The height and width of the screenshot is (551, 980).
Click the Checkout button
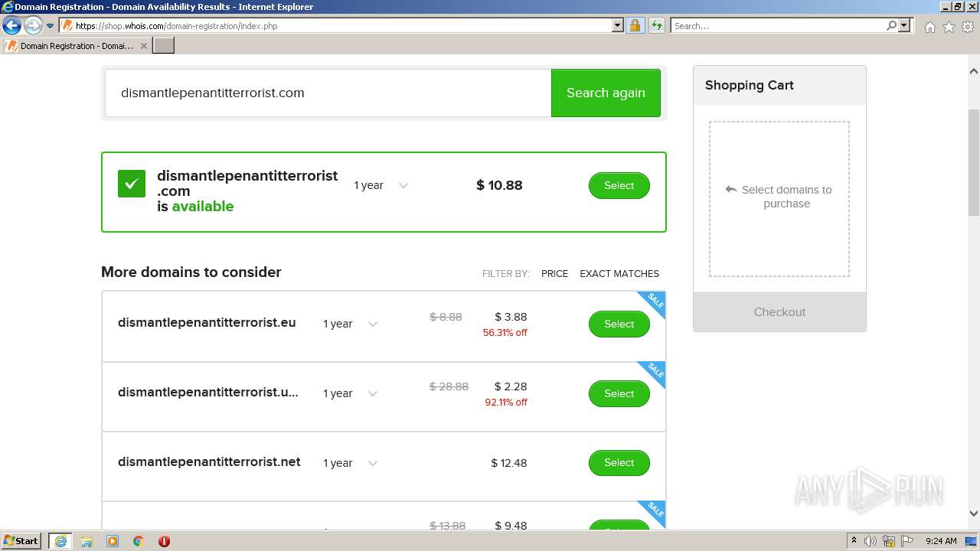[x=779, y=311]
